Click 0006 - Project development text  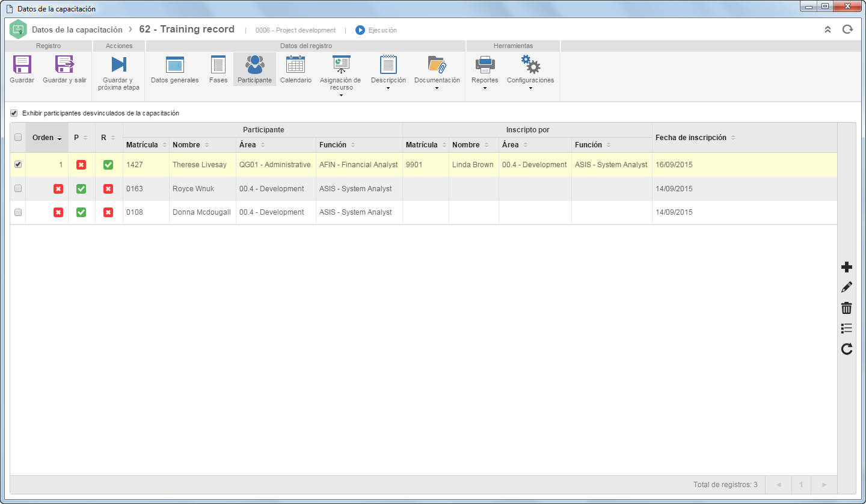[295, 30]
